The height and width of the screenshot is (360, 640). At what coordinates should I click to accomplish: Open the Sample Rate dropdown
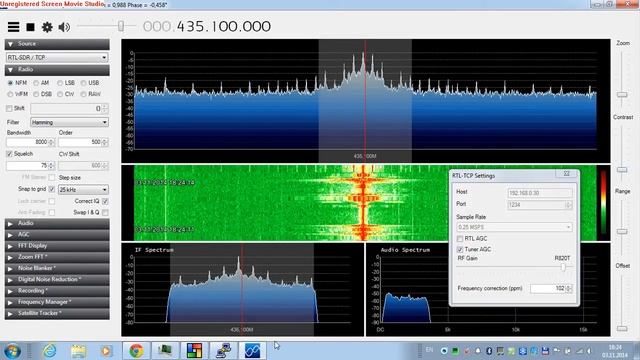[514, 227]
